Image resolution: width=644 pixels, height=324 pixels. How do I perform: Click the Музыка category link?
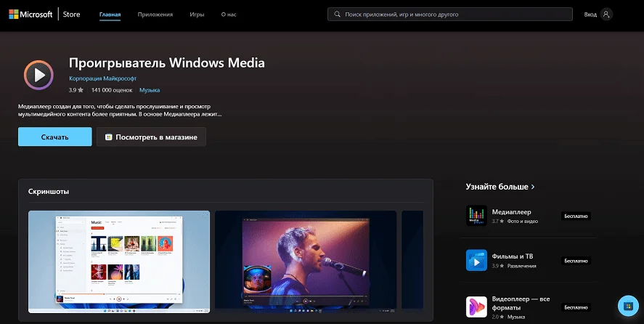tap(150, 90)
